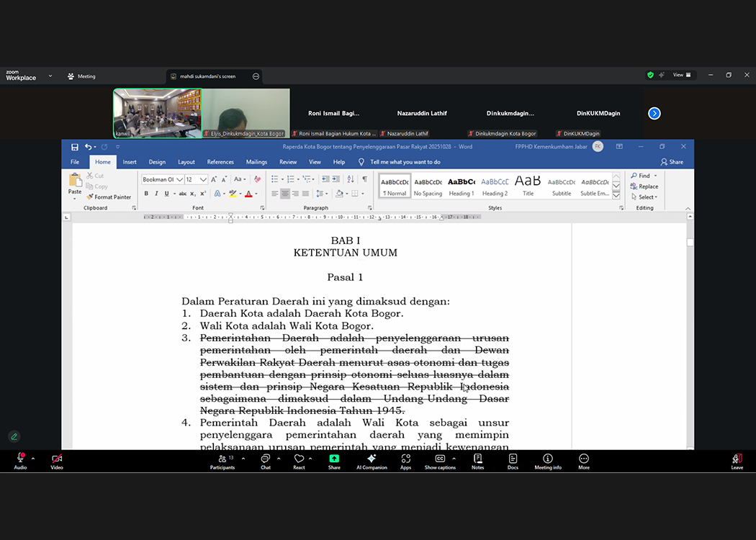Click the Share screen icon
Viewport: 756px width, 540px height.
(334, 461)
